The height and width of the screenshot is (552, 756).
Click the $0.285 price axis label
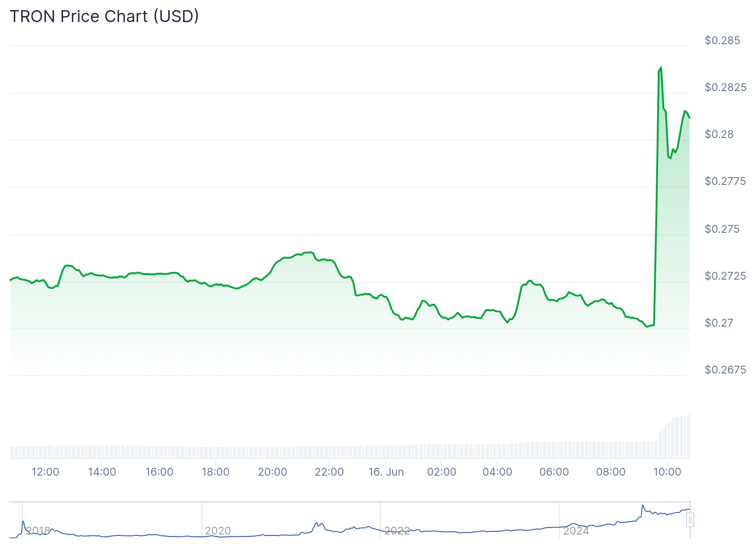pos(722,40)
